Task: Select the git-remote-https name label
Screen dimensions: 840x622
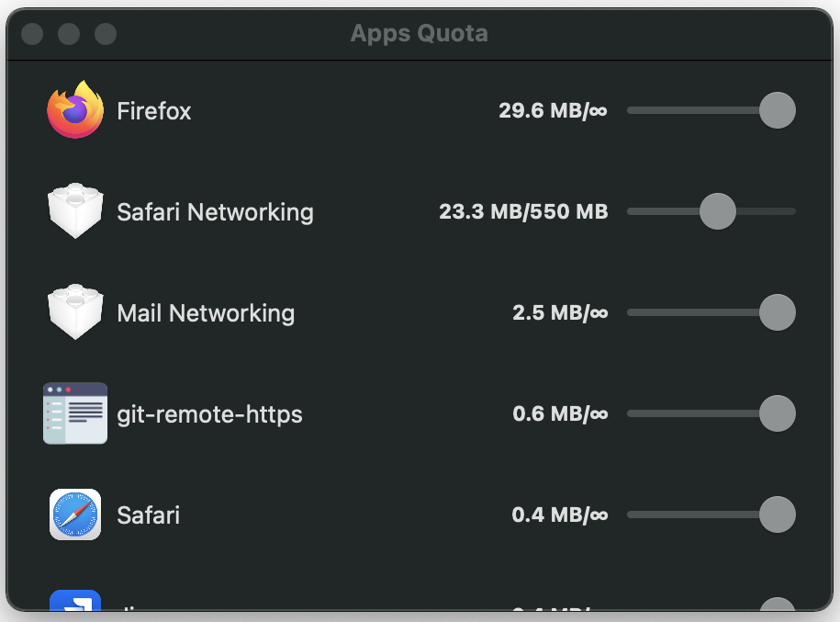Action: point(209,414)
